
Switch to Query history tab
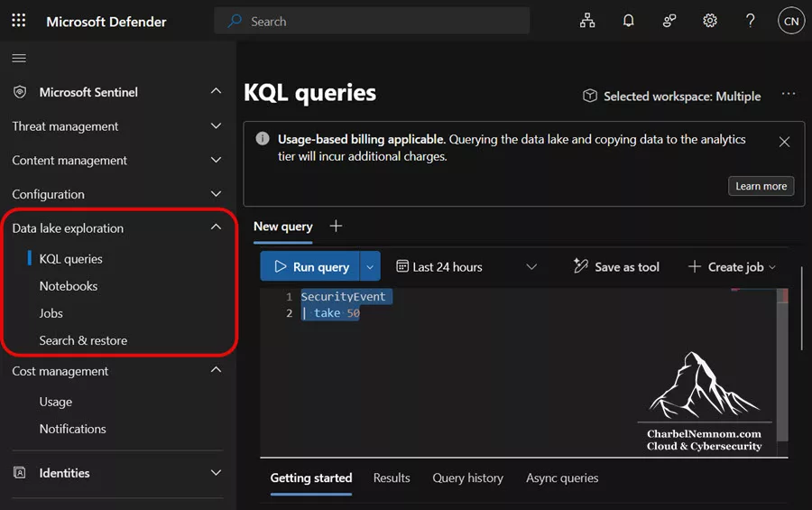[x=467, y=478]
